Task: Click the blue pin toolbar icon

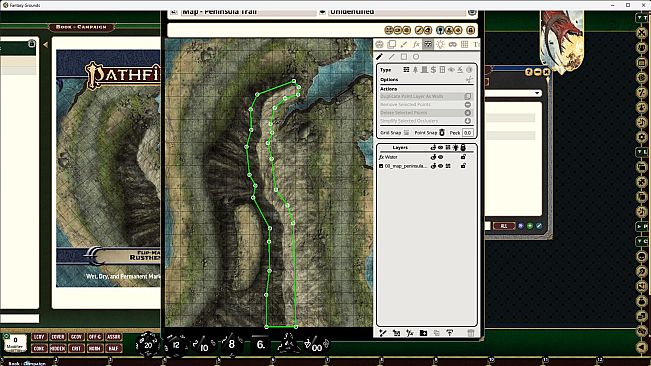Action: 441,30
